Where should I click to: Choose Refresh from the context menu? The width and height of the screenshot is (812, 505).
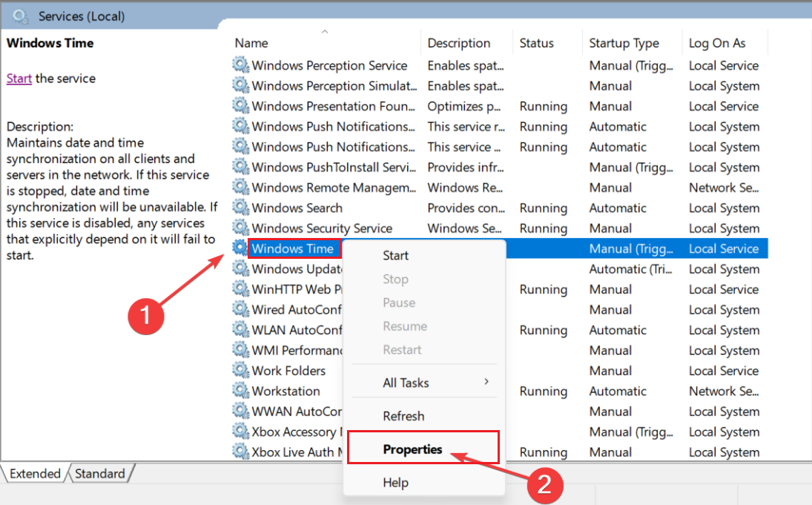403,416
